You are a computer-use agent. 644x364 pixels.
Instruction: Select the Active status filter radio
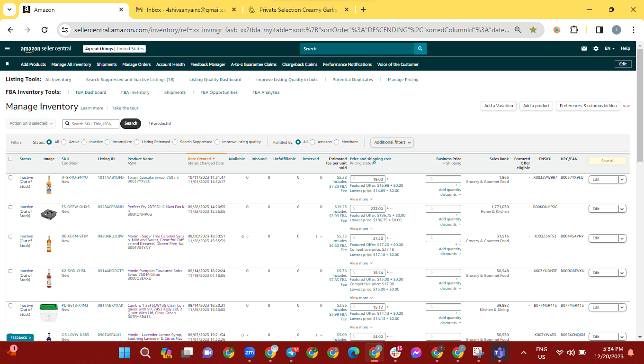click(64, 142)
